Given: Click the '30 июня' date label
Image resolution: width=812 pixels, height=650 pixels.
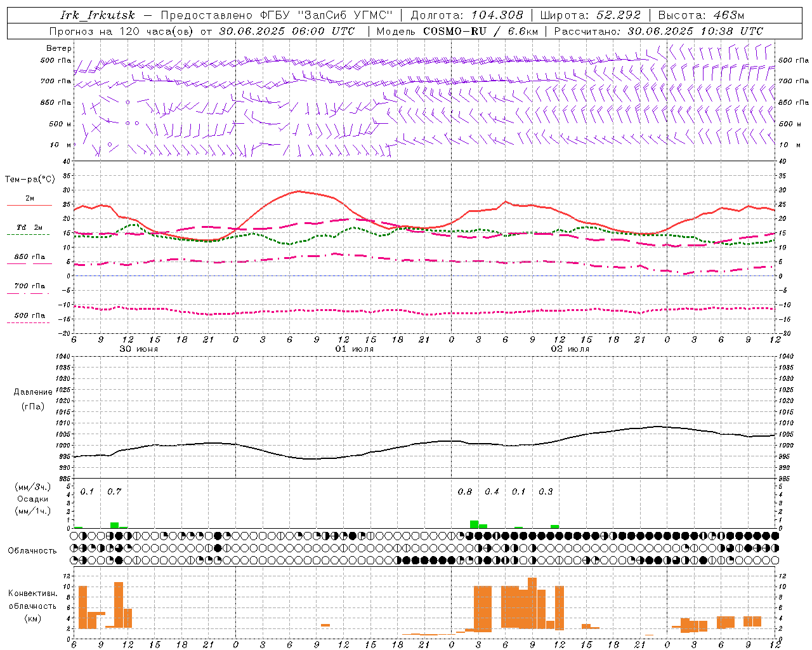Looking at the screenshot, I should point(139,349).
